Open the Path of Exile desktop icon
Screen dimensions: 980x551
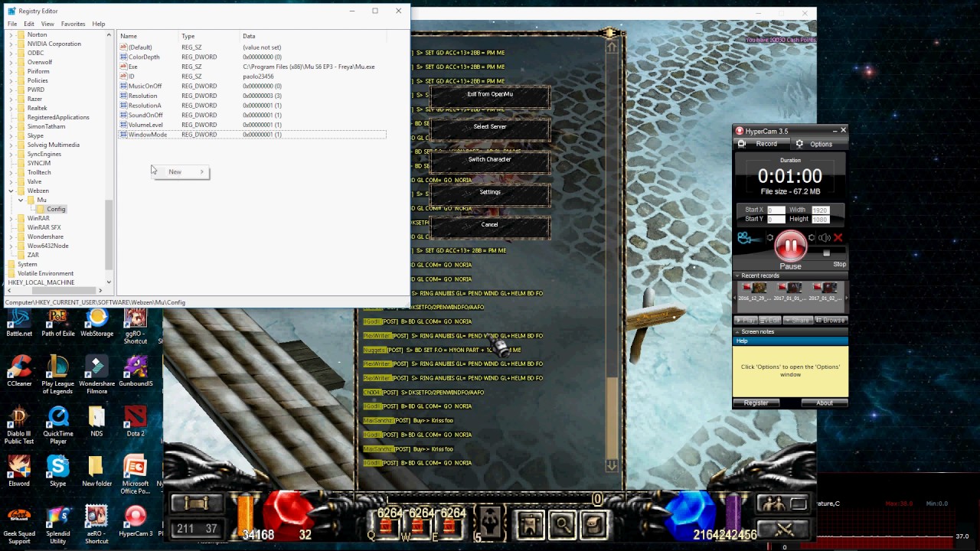coord(57,322)
